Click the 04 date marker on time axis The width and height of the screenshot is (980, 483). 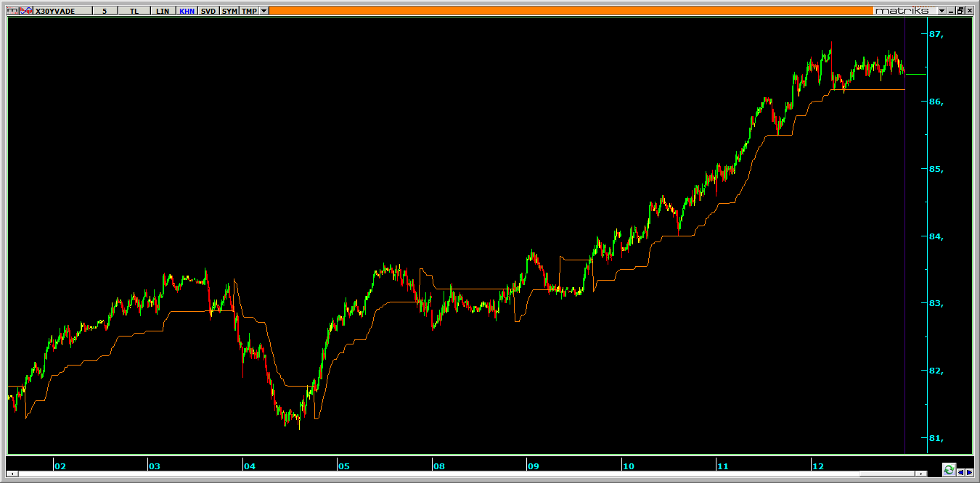[x=249, y=466]
